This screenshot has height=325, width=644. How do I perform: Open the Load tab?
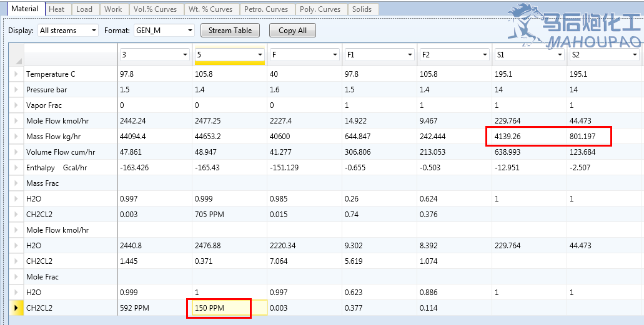84,9
